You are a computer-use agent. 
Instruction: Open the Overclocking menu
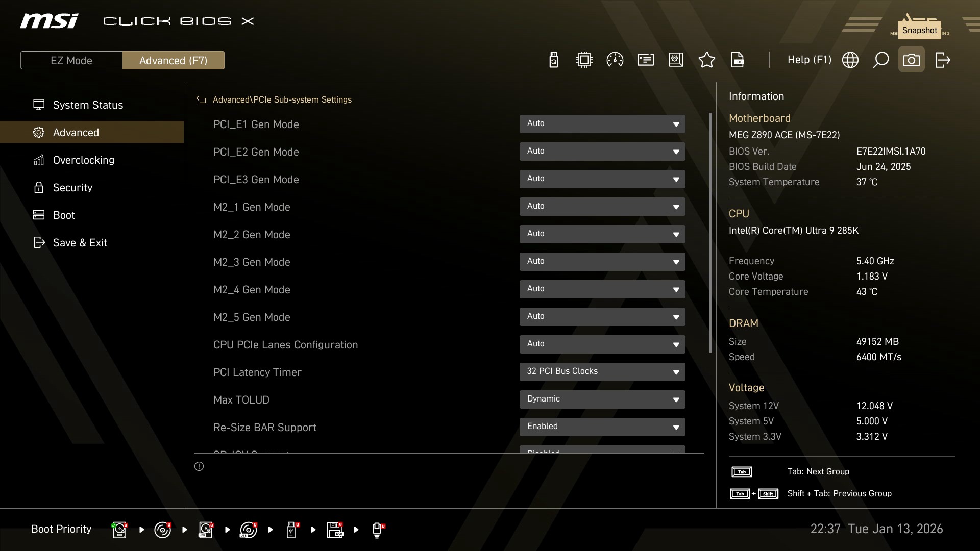pyautogui.click(x=83, y=160)
